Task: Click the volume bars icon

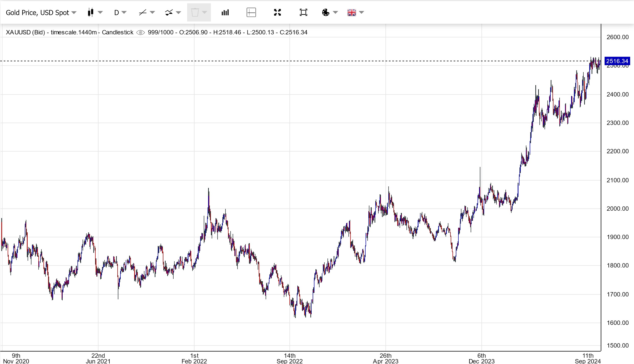Action: (225, 12)
